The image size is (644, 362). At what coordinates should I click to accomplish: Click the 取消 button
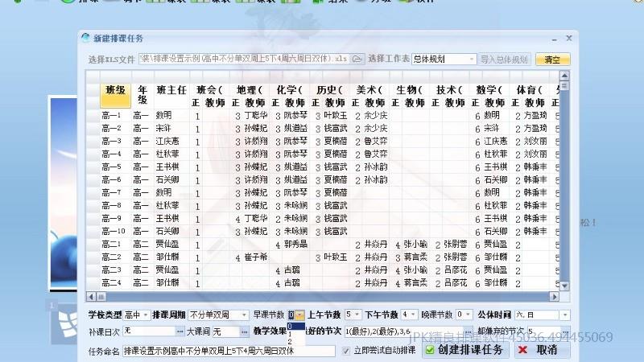point(542,350)
